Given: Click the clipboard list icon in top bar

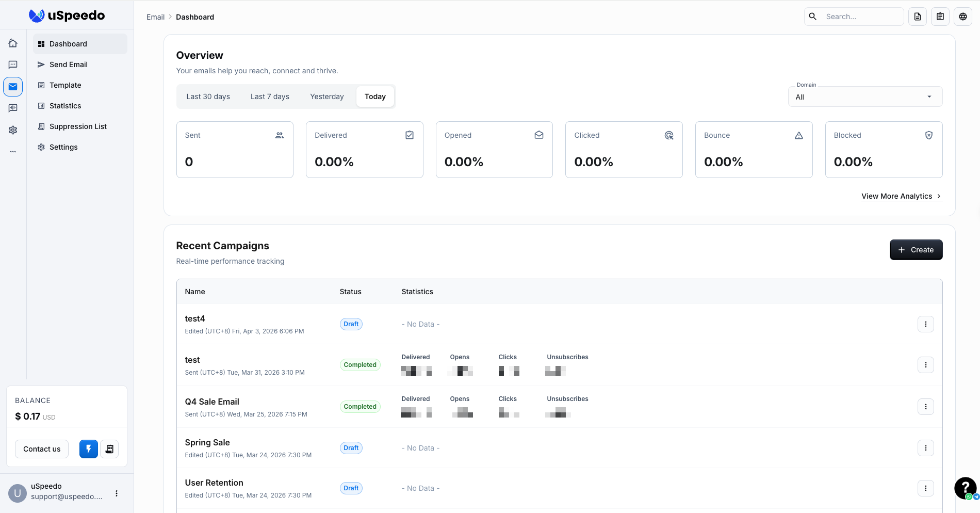Looking at the screenshot, I should tap(940, 17).
